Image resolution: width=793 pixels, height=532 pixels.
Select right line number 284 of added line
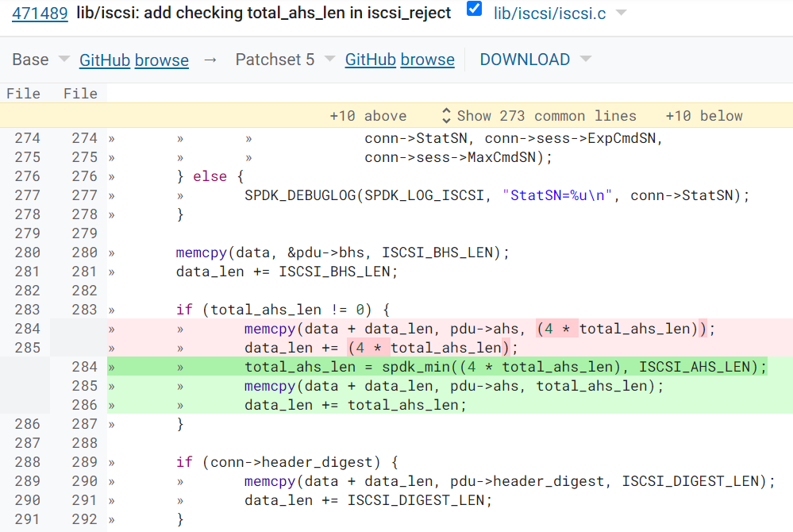(84, 367)
